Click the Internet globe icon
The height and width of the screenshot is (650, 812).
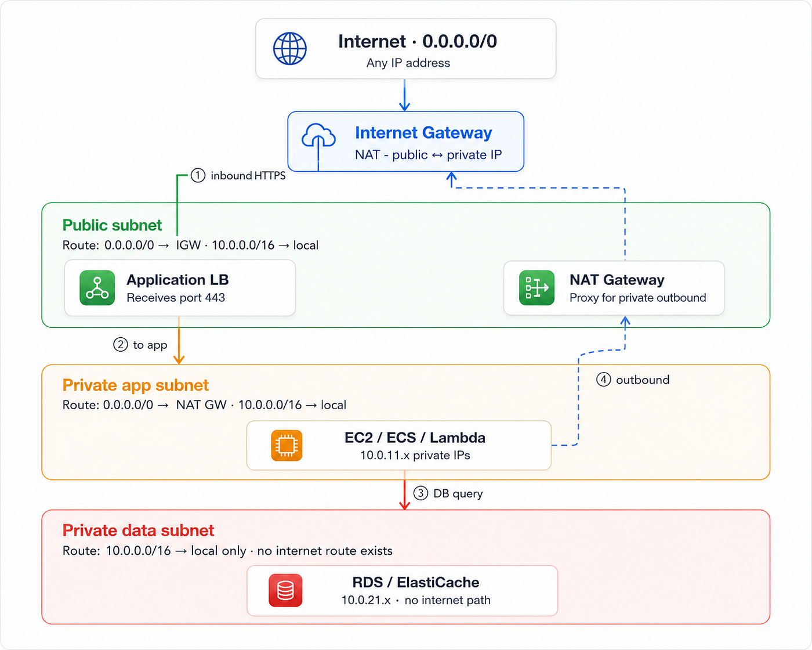click(290, 49)
